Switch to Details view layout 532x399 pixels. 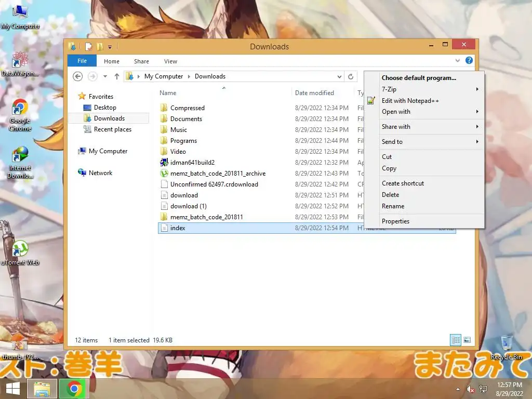(x=456, y=340)
